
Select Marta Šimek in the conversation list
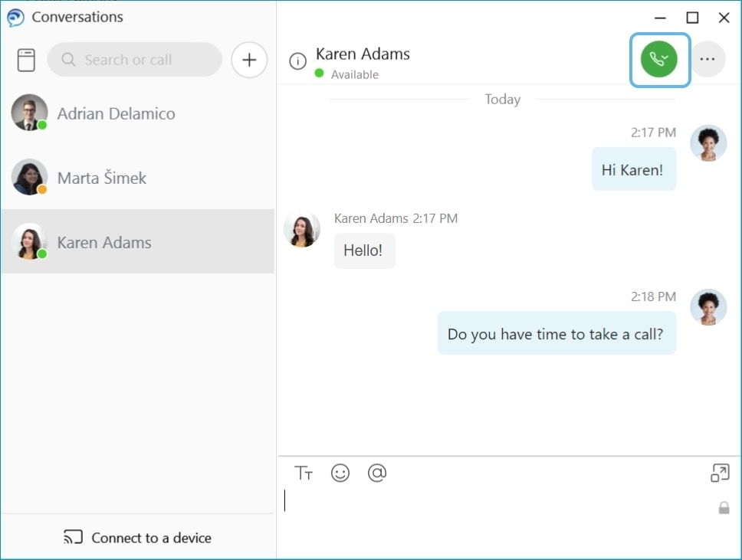click(x=138, y=178)
